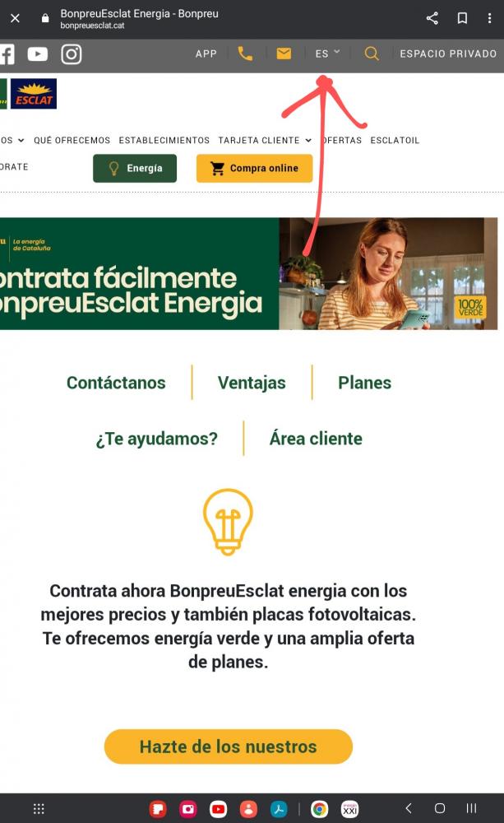Launch Chrome from the bottom taskbar
The image size is (504, 823).
tap(319, 809)
